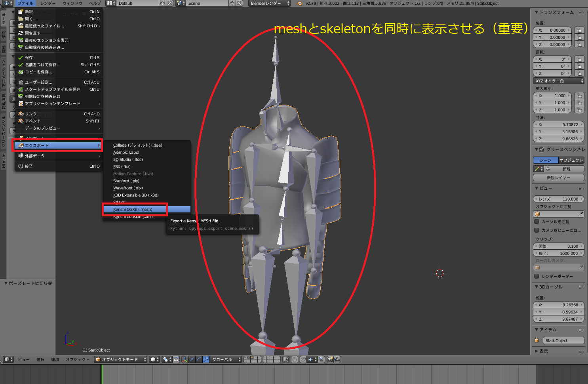
Task: Toggle the 3D manipulator axes icon
Action: [185, 359]
